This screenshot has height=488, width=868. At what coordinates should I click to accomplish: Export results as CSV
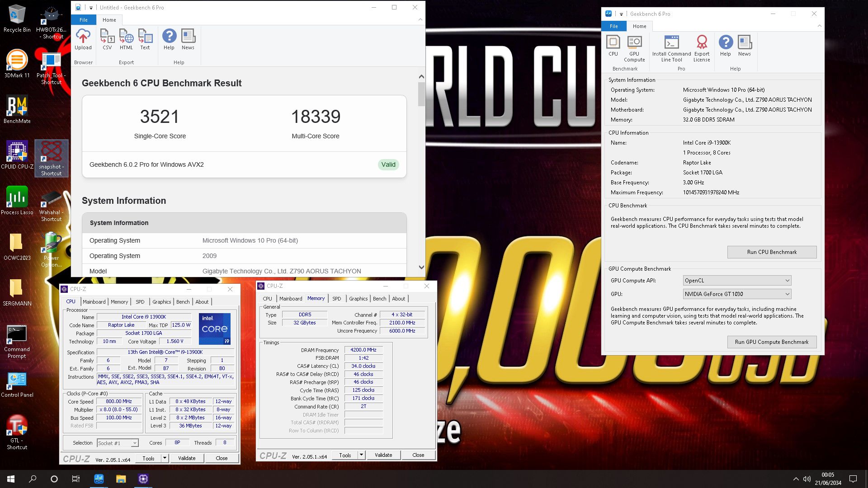tap(107, 39)
